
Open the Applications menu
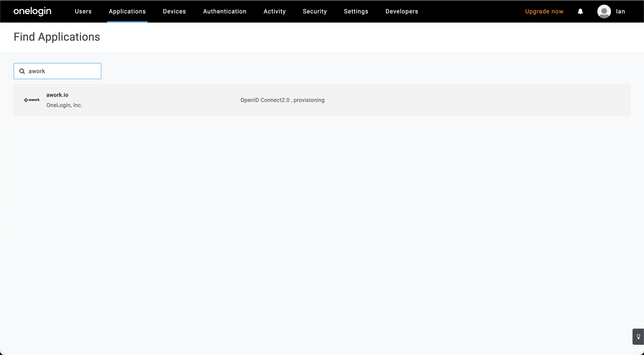click(127, 11)
